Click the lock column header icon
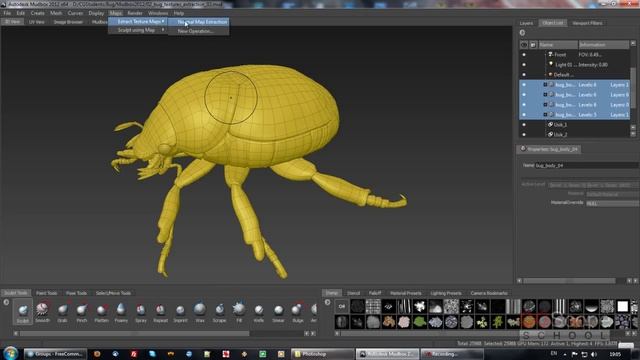The image size is (640, 360). (533, 44)
